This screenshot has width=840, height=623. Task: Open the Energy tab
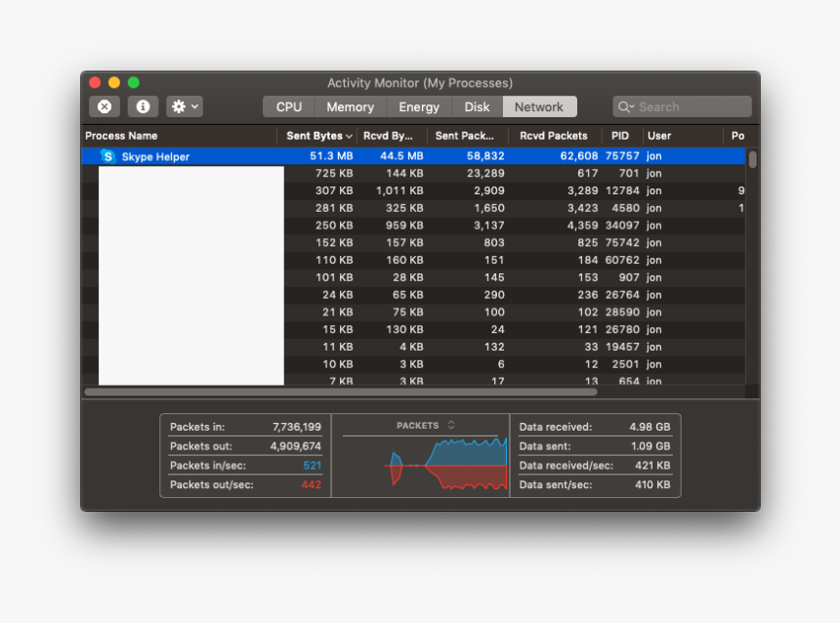[x=419, y=106]
